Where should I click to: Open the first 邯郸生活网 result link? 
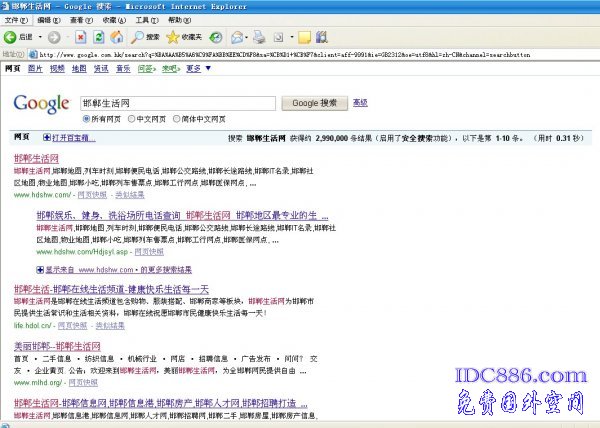36,158
